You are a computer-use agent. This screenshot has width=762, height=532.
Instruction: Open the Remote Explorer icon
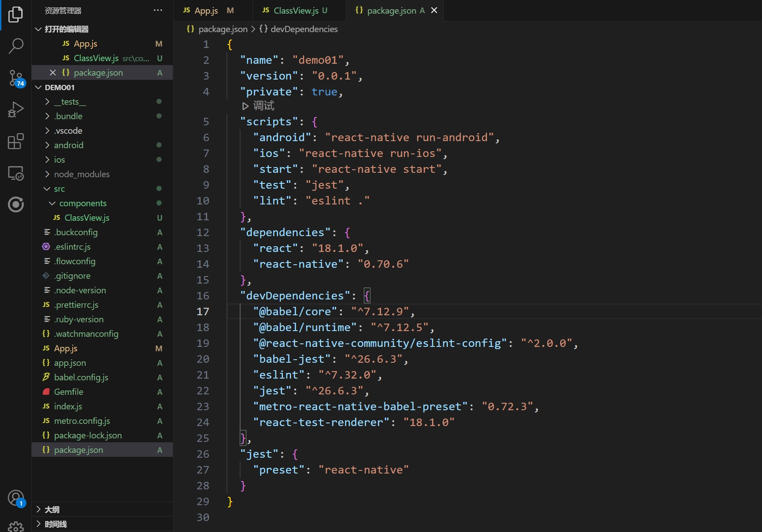(16, 173)
